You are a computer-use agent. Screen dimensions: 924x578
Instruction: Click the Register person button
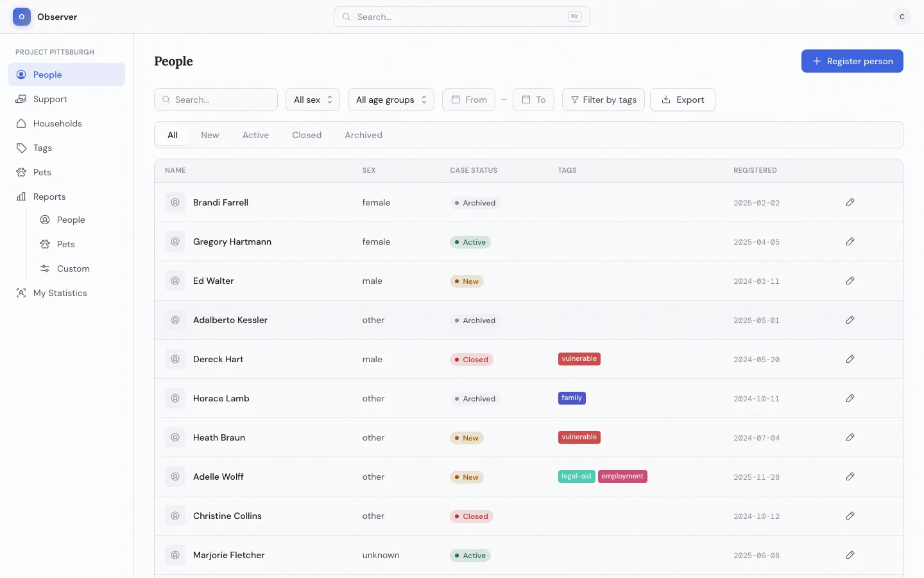coord(852,61)
